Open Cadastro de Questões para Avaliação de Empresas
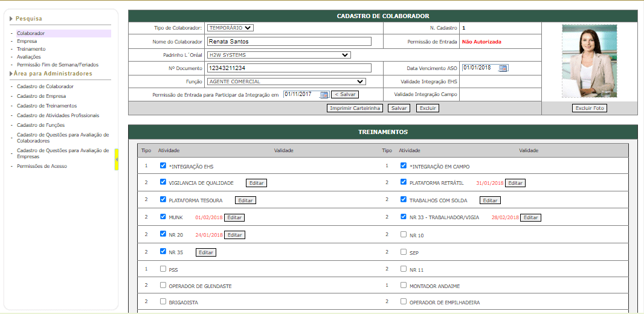The height and width of the screenshot is (314, 644). point(63,153)
